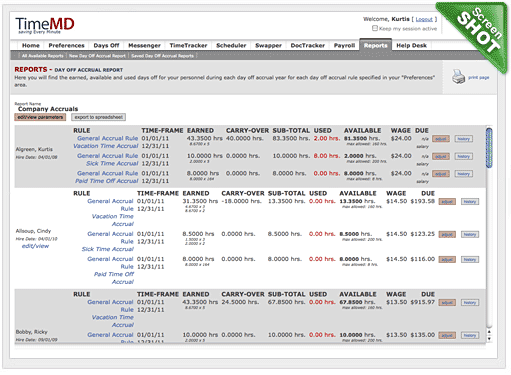This screenshot has width=511, height=375.
Task: Click Kurtis's 2.00 hrs used value
Action: coord(327,138)
